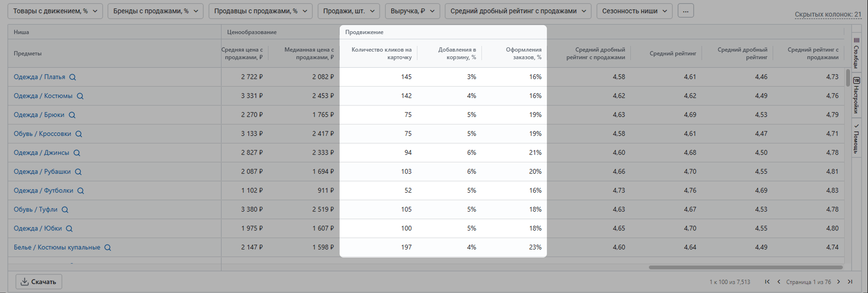Go to the previous page arrow
Screen dimensions: 868x293
pos(779,282)
